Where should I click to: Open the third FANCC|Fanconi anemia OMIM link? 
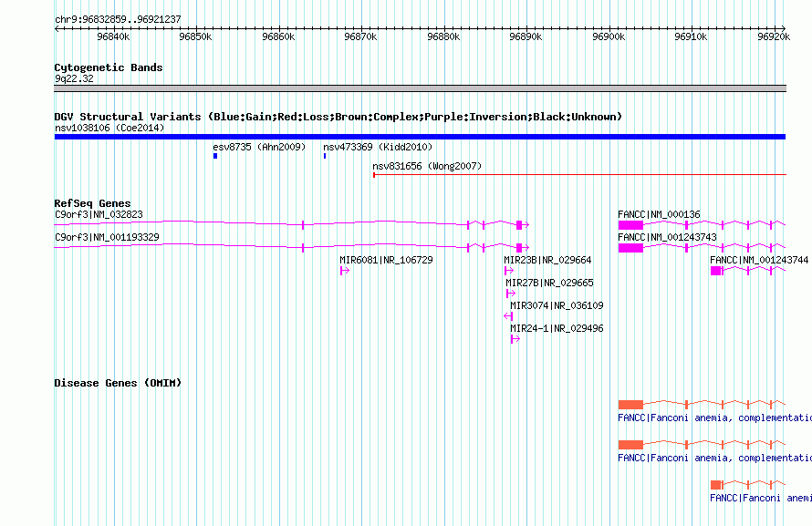click(x=761, y=498)
